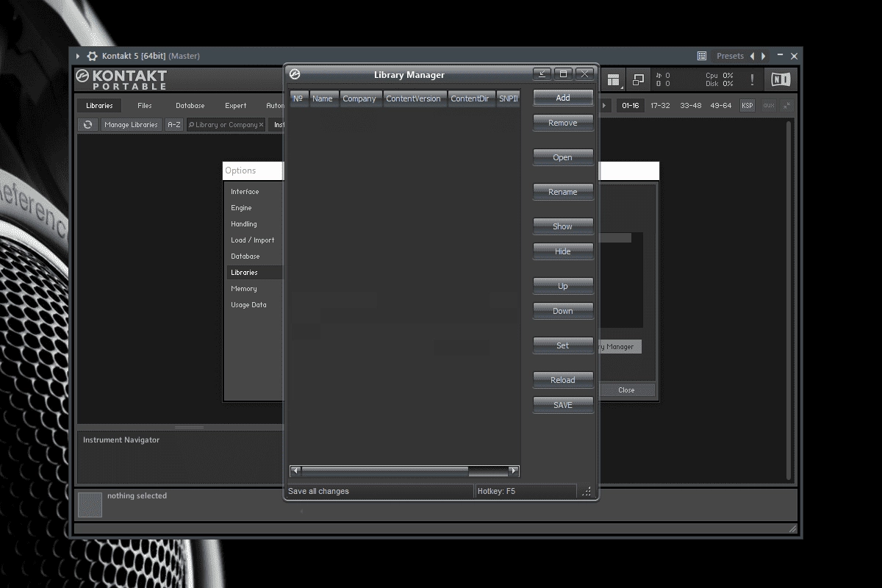Click the horizontal scrollbar thumb in Library Manager
The width and height of the screenshot is (882, 588).
(x=384, y=470)
